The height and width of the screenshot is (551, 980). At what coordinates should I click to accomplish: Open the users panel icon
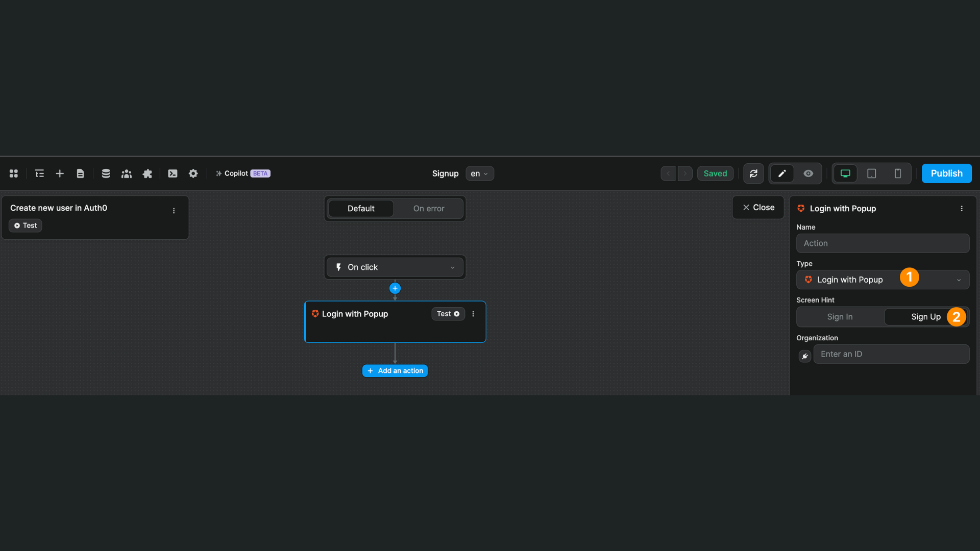click(126, 173)
